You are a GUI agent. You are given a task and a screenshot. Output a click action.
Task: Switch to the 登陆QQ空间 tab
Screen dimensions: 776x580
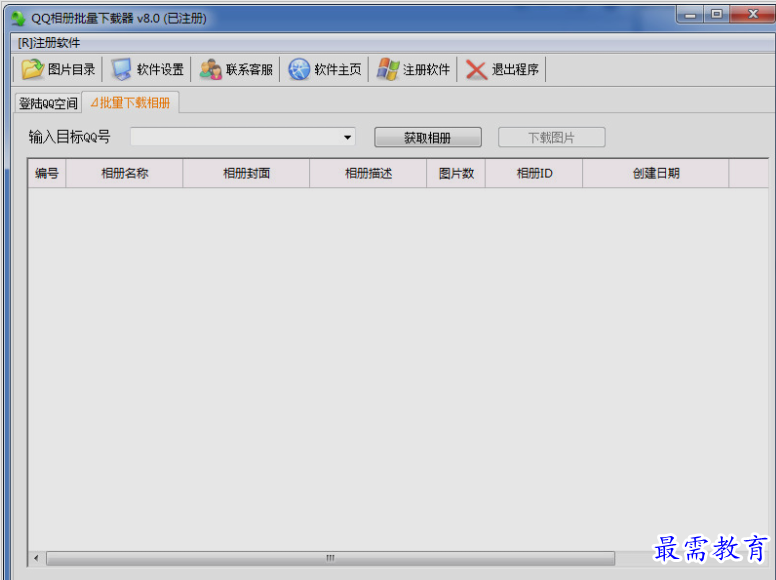point(48,103)
